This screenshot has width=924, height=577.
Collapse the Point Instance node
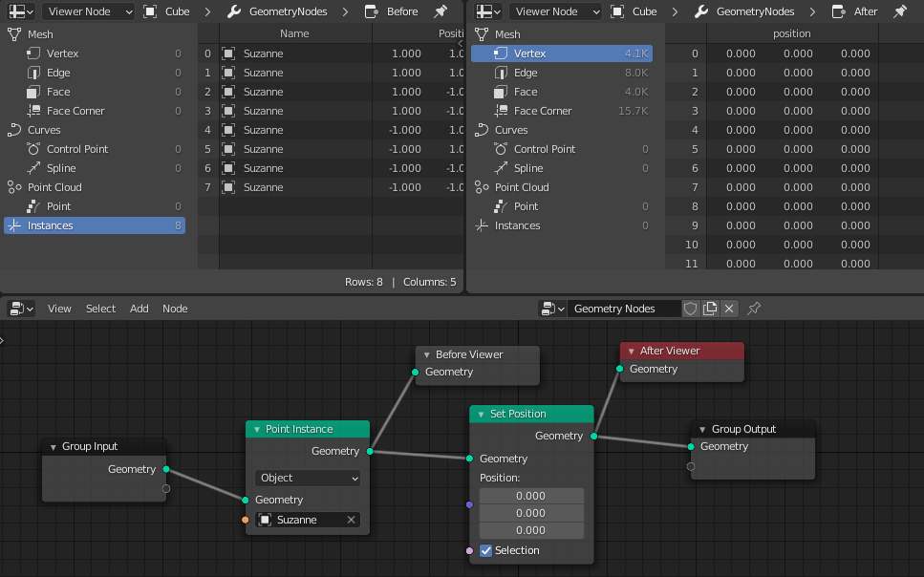pyautogui.click(x=257, y=430)
